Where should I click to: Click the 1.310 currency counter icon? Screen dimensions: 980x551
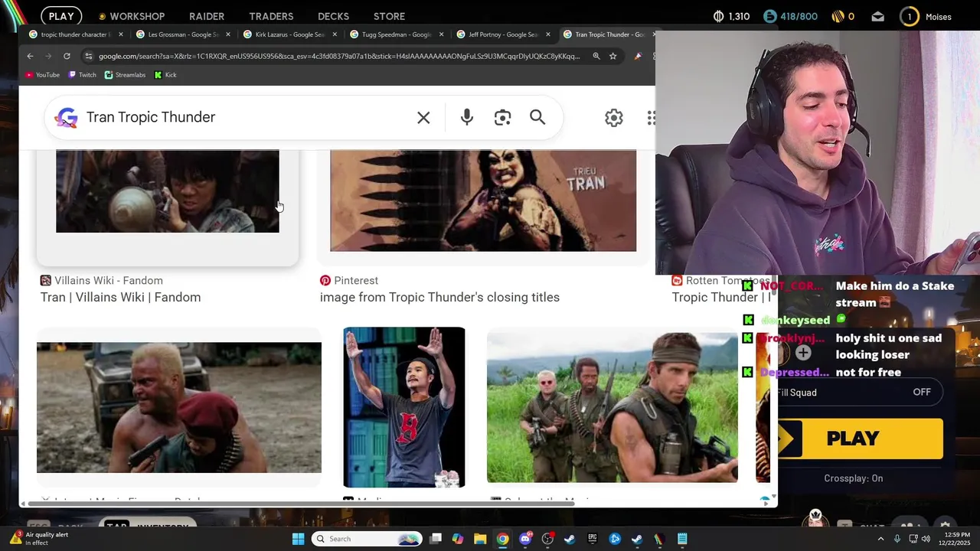718,16
